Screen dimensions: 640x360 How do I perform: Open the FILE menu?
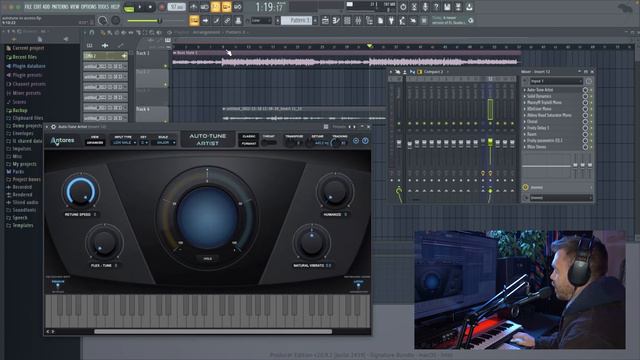click(x=28, y=7)
